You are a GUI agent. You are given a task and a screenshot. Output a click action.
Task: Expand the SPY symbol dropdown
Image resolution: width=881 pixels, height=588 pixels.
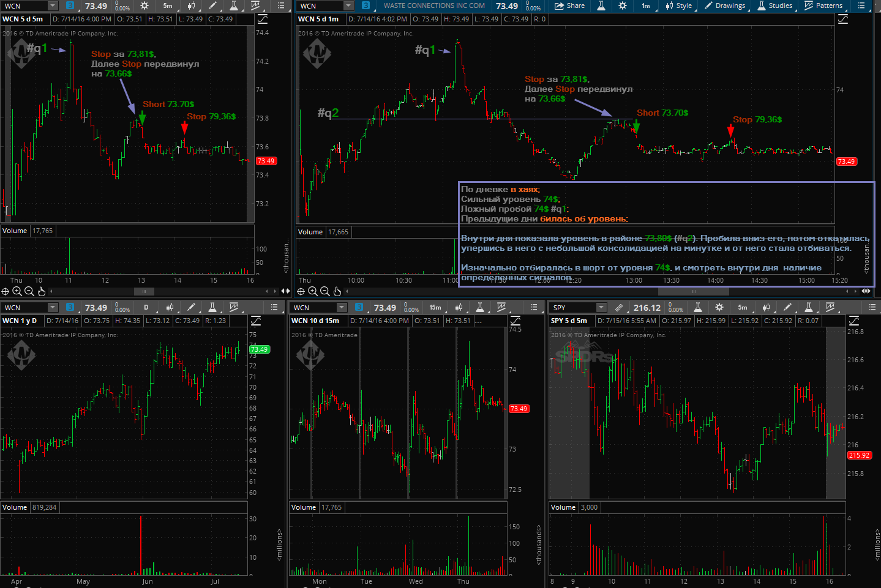[601, 307]
